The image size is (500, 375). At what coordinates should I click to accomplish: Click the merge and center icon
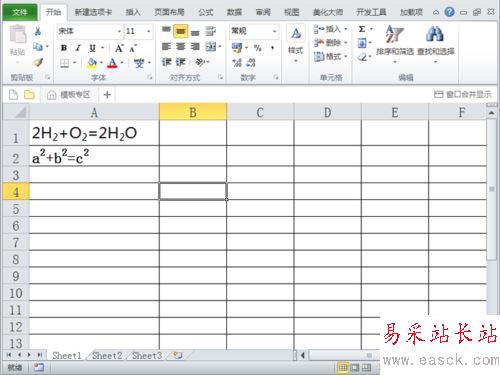(211, 47)
